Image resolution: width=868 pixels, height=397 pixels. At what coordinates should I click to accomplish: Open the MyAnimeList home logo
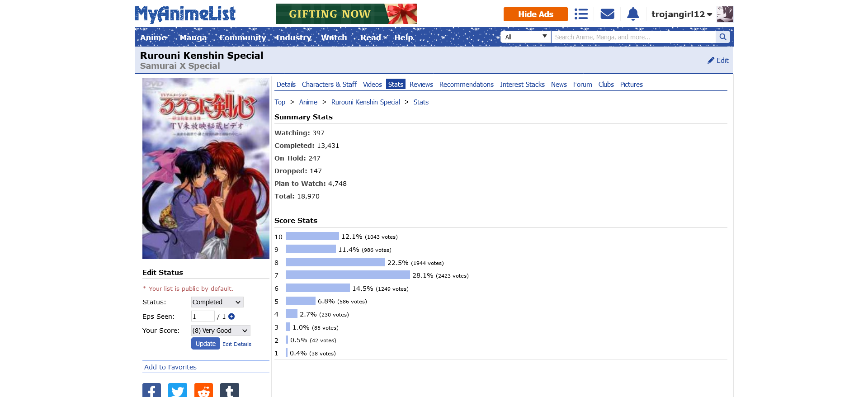click(x=185, y=14)
